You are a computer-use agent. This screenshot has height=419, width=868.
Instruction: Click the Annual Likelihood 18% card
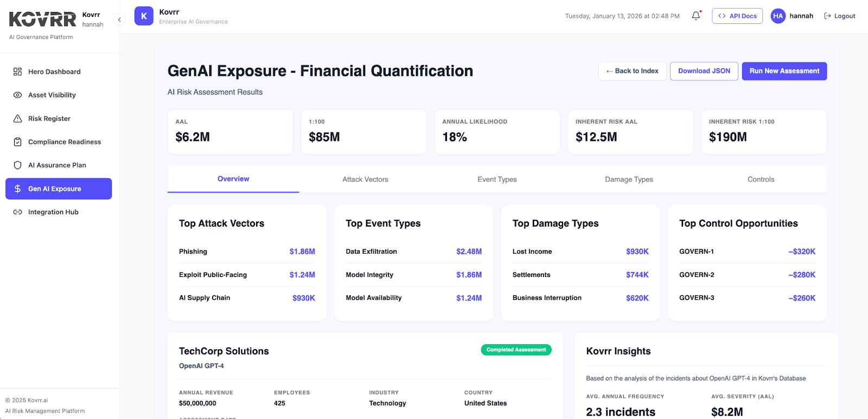[497, 132]
